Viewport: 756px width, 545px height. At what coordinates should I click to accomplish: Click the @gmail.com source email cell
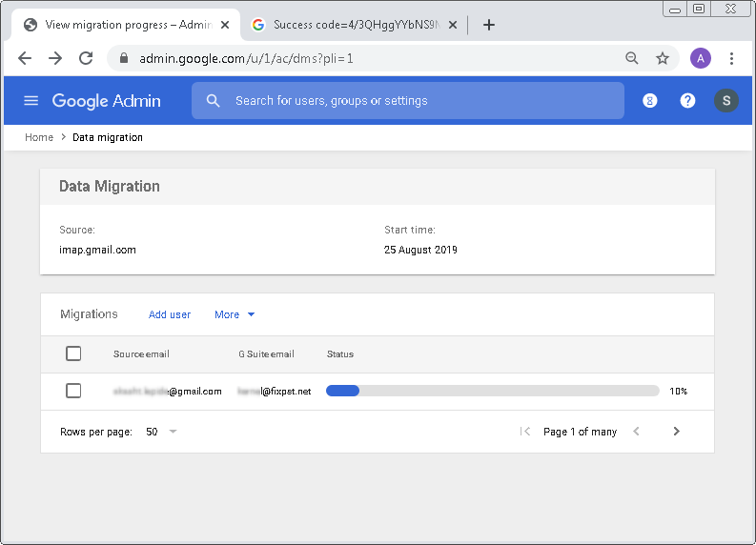167,391
